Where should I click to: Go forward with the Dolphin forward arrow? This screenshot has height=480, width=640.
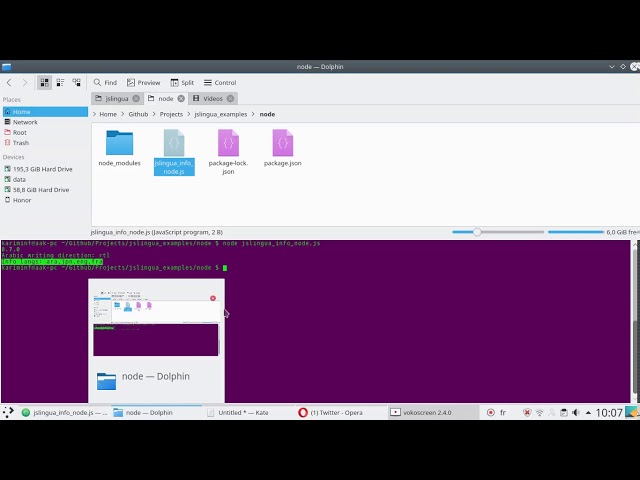click(25, 82)
